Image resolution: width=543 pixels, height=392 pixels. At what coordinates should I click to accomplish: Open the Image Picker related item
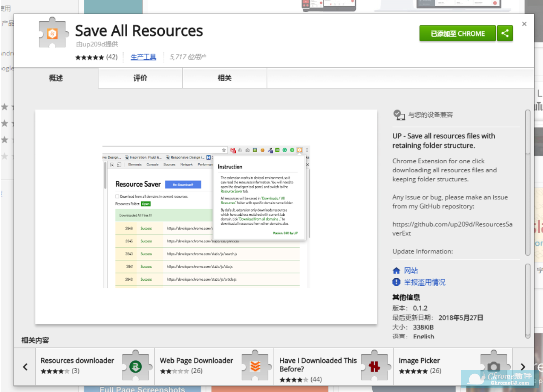pos(453,367)
